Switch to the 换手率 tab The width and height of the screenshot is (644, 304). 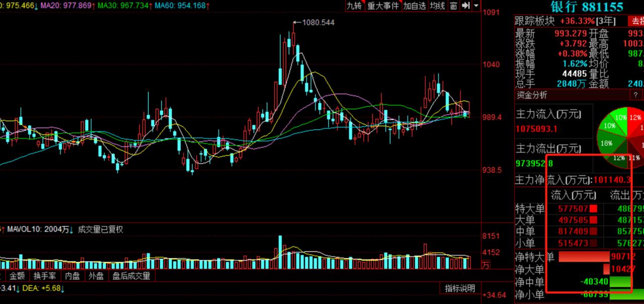[x=44, y=276]
